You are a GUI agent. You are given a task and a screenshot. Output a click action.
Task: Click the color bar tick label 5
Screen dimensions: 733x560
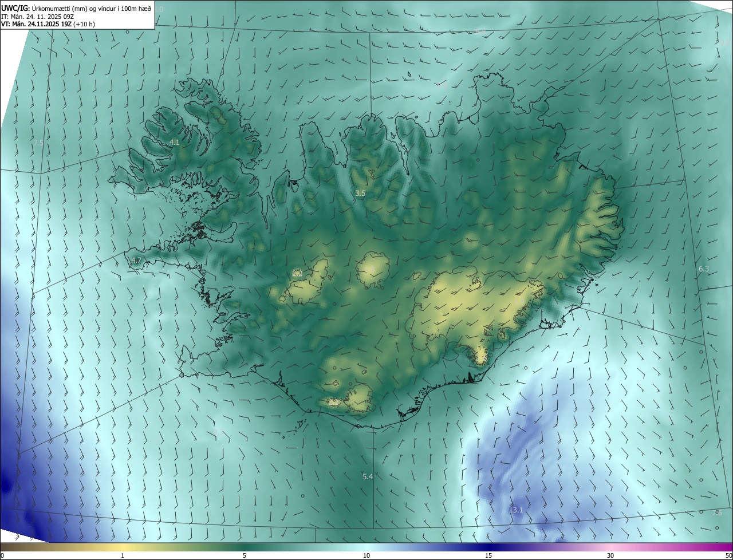pyautogui.click(x=245, y=556)
